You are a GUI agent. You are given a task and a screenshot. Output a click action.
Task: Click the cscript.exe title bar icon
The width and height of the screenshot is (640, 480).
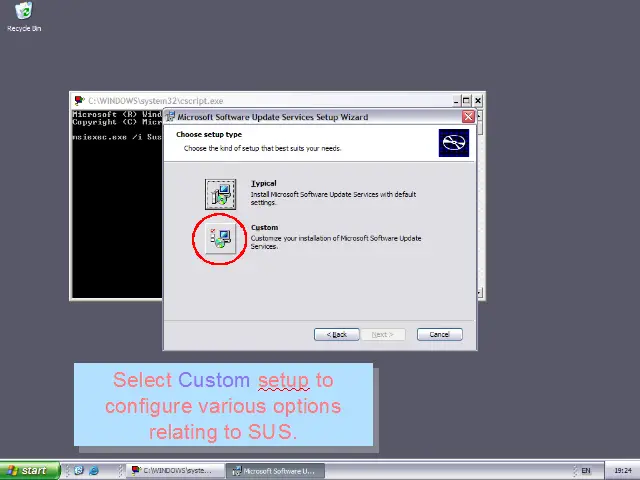click(x=79, y=100)
